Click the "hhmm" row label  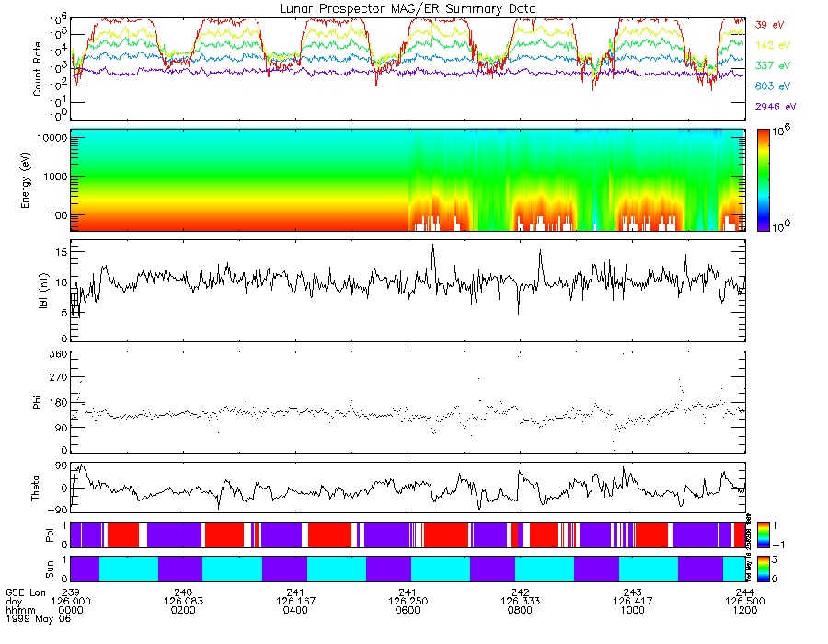20,610
